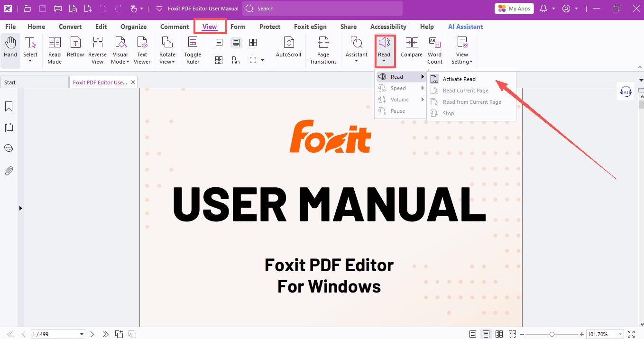This screenshot has width=644, height=339.
Task: Click the My Apps button
Action: click(x=514, y=9)
